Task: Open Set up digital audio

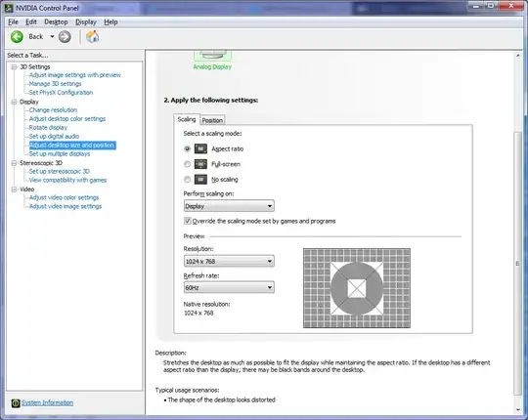Action: (54, 136)
